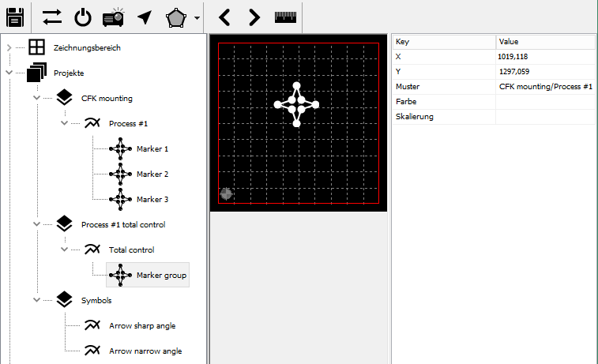Viewport: 598px width, 364px height.
Task: Select the Marker 3 label
Action: pos(152,199)
